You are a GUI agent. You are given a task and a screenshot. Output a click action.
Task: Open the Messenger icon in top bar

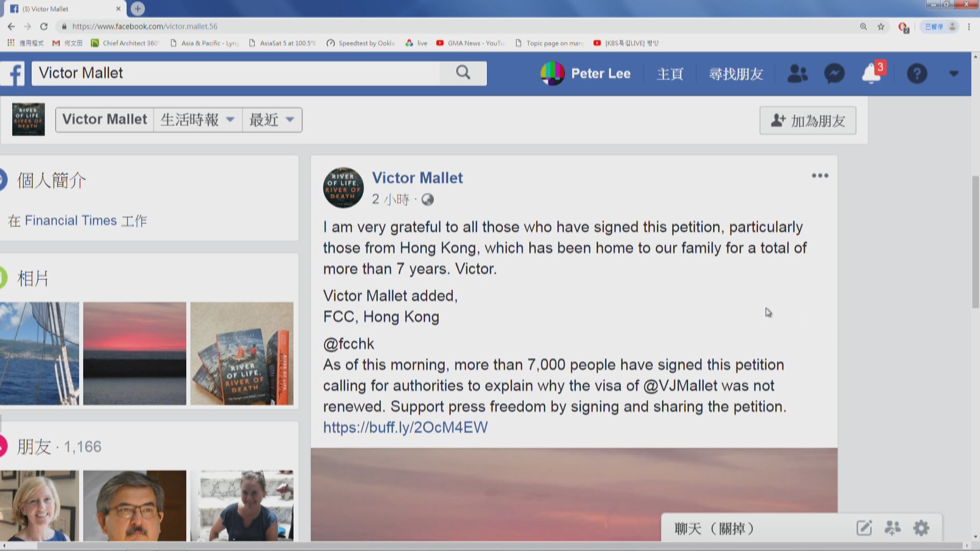point(834,74)
